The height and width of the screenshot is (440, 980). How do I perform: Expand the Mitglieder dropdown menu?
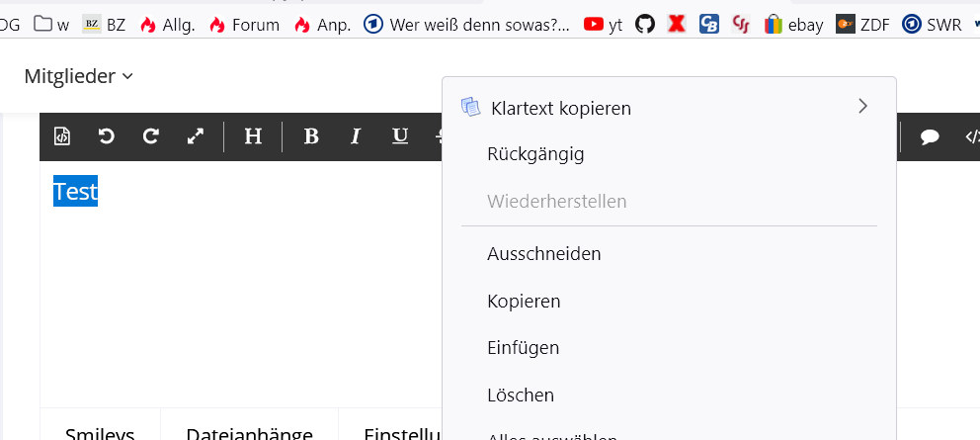[79, 76]
